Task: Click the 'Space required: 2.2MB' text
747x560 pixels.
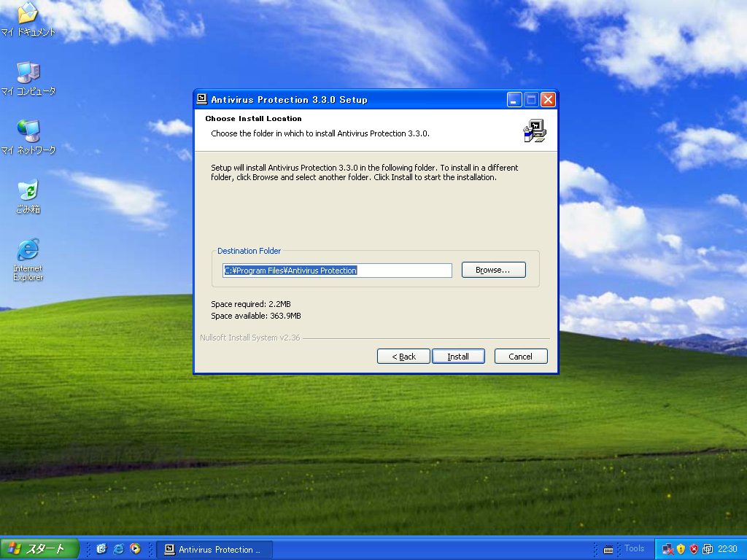Action: (251, 304)
